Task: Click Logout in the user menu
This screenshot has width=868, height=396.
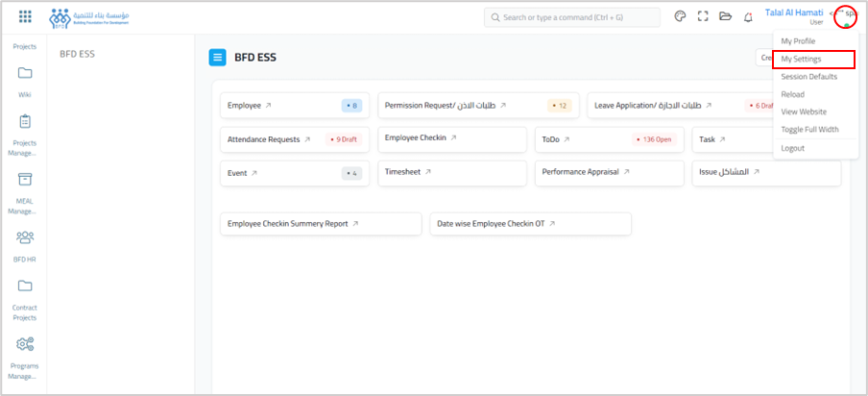Action: [x=793, y=148]
